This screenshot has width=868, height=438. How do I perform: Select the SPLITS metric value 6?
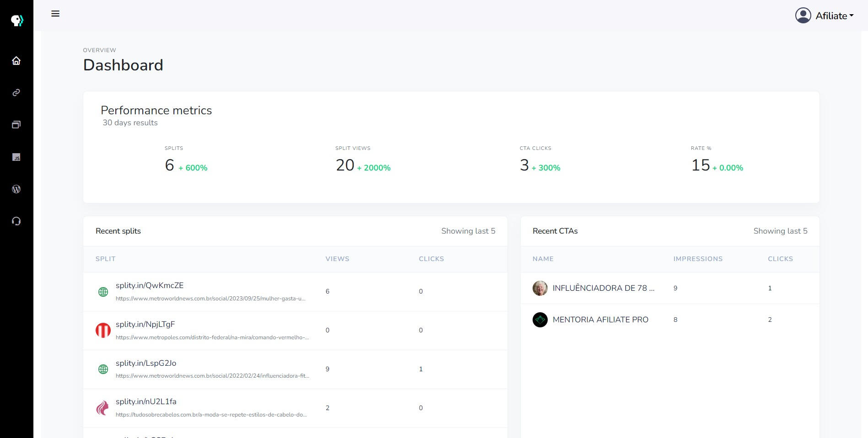(x=169, y=165)
